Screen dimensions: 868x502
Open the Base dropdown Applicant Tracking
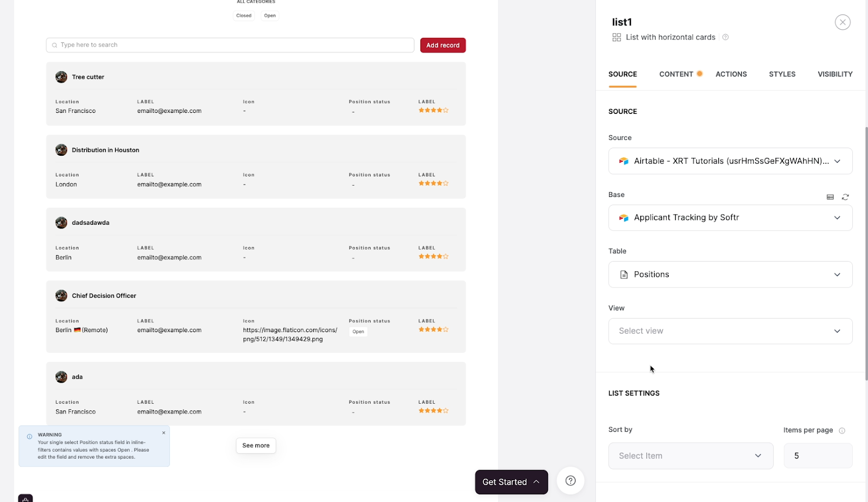coord(730,218)
